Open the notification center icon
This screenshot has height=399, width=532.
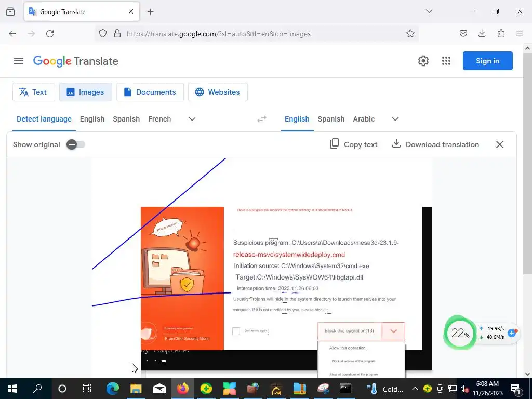pyautogui.click(x=515, y=389)
